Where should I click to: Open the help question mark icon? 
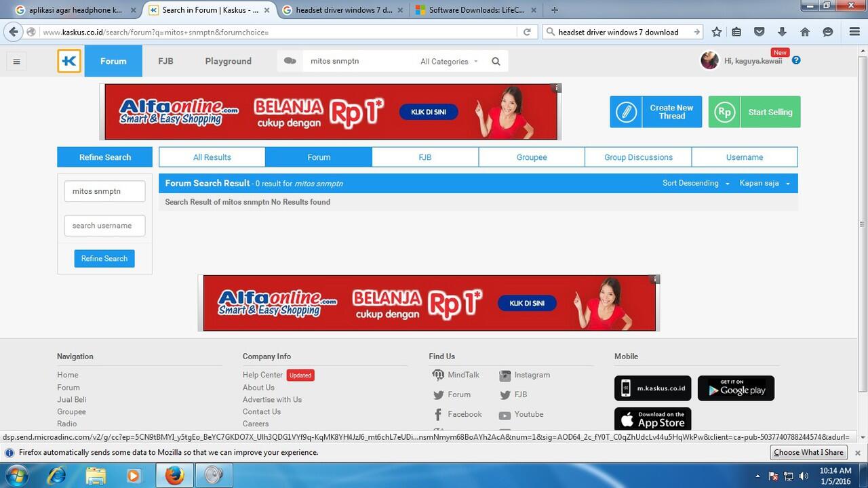click(796, 60)
